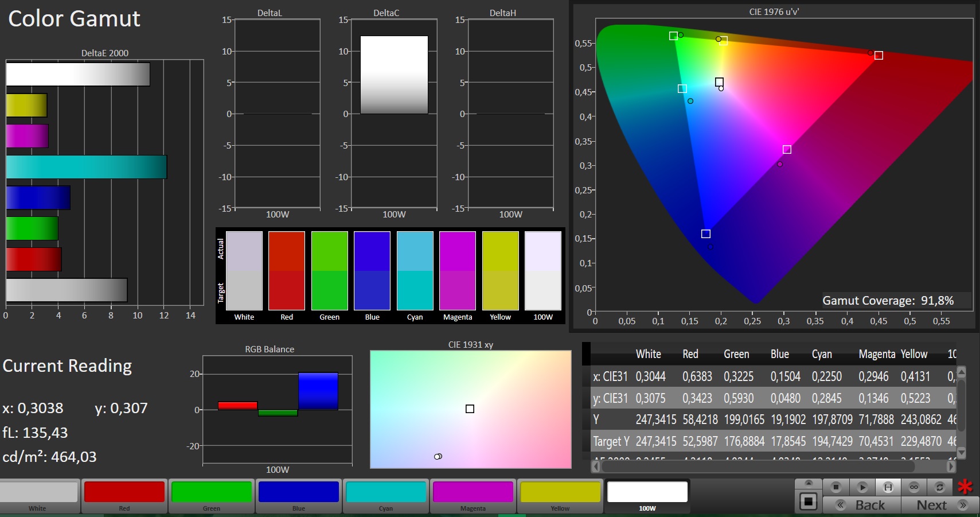Click the 'y: 0,307' current reading value
The width and height of the screenshot is (980, 517).
(x=121, y=408)
